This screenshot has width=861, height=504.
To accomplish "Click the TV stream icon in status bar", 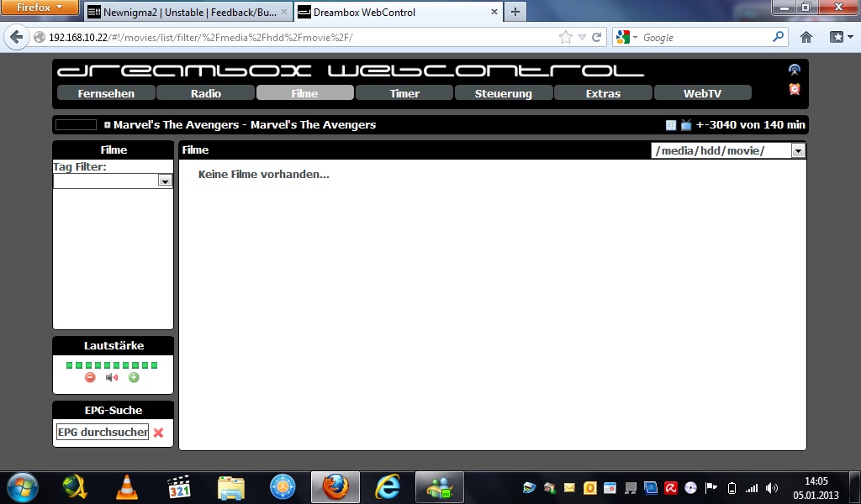I will [686, 125].
